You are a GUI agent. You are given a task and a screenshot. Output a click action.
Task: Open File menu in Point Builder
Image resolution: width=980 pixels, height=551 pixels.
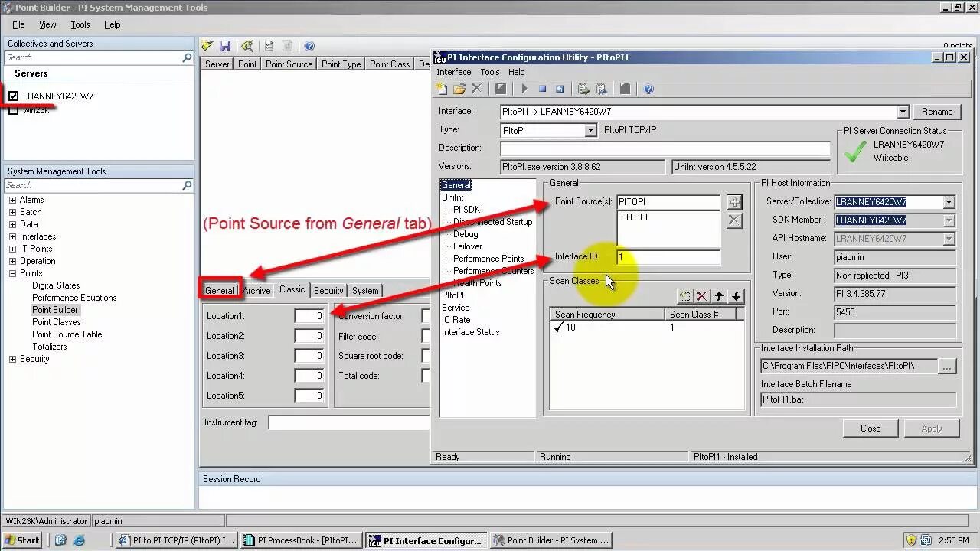(x=18, y=24)
